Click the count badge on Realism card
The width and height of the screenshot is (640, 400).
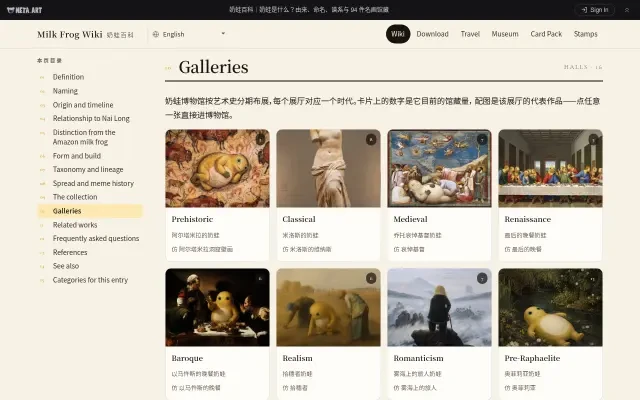(371, 278)
